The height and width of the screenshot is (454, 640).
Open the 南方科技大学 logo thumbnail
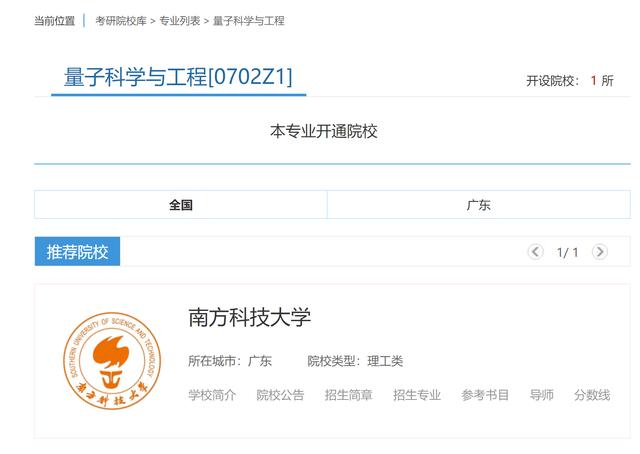[112, 361]
